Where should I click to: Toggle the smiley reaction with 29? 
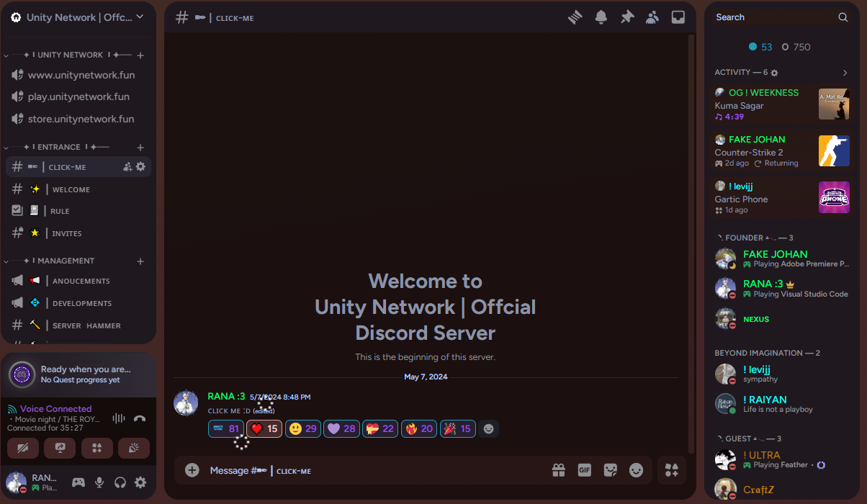(303, 428)
